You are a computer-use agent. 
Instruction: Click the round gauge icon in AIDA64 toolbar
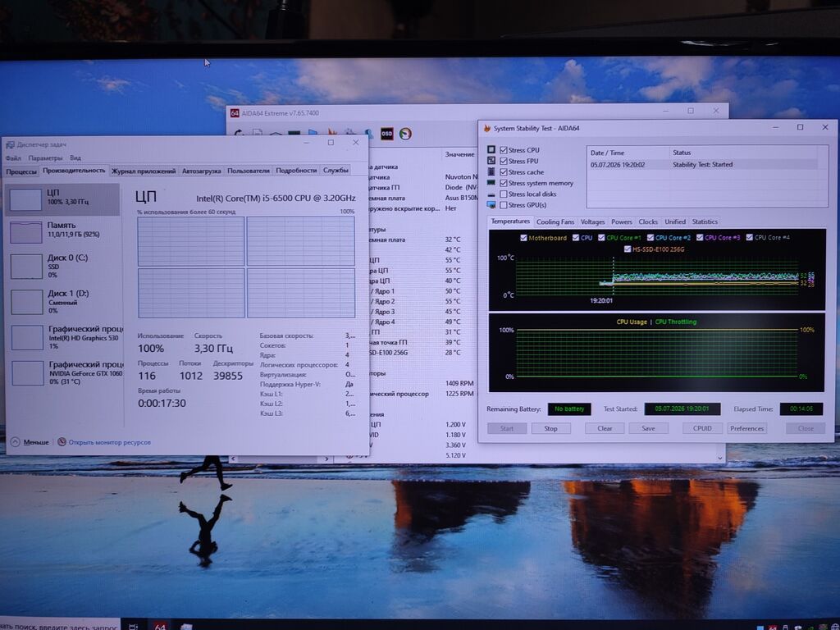[405, 134]
